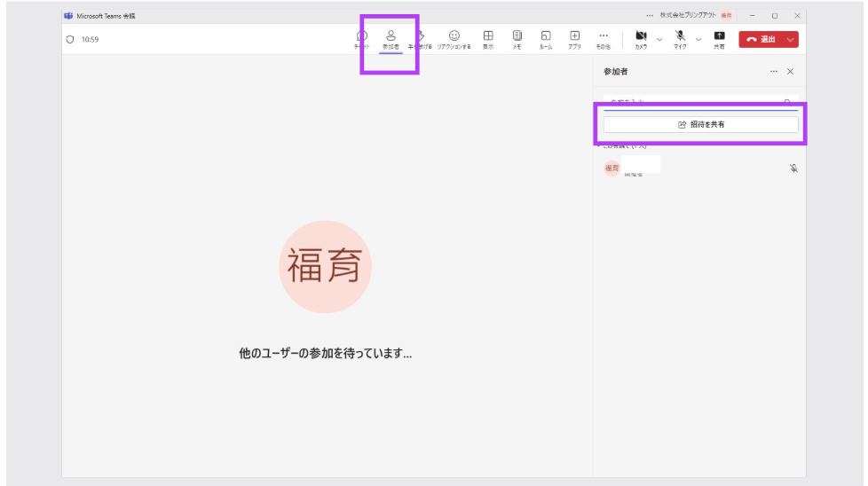Open the 表示 view options
This screenshot has width=868, height=486.
coord(488,40)
